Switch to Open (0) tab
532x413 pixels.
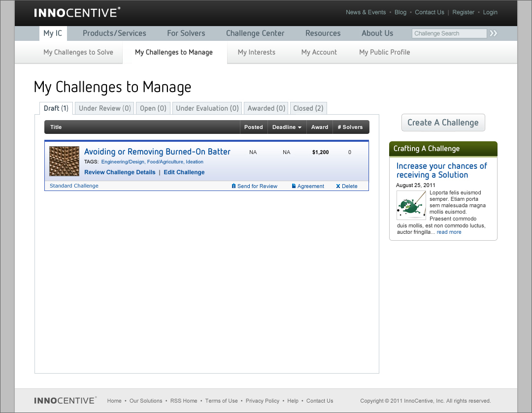pyautogui.click(x=153, y=108)
